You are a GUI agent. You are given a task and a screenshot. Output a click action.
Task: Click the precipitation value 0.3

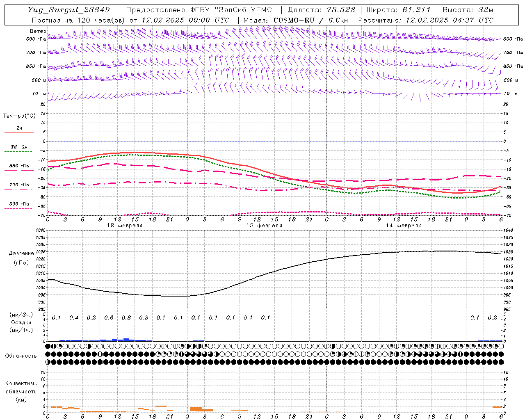(144, 317)
